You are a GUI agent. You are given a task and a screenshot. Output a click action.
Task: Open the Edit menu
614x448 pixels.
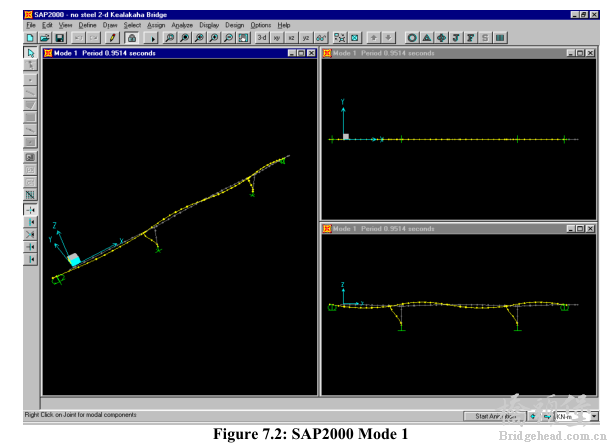[x=47, y=25]
